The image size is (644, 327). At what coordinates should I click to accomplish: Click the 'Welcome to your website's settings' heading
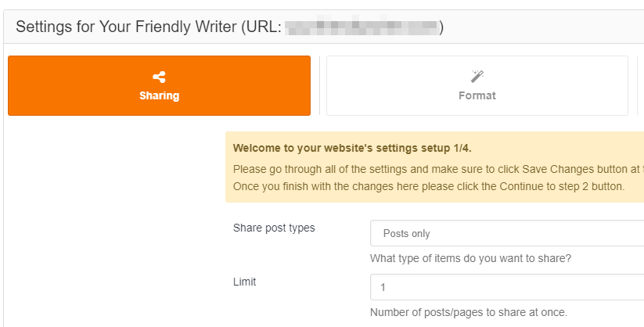pyautogui.click(x=352, y=149)
